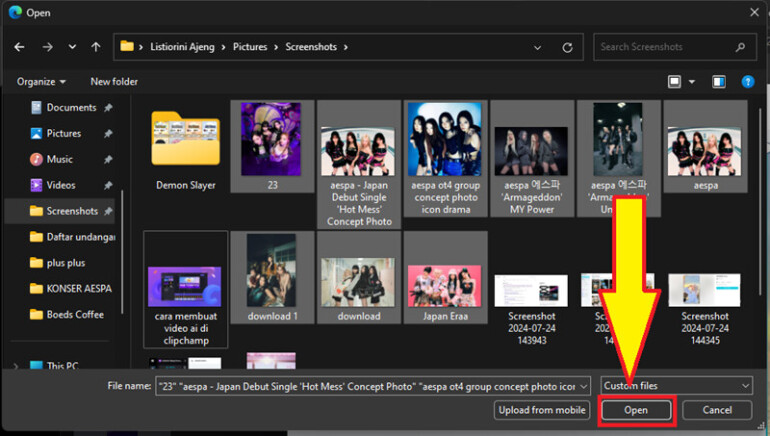
Task: Open the Help question mark icon
Action: [x=747, y=81]
